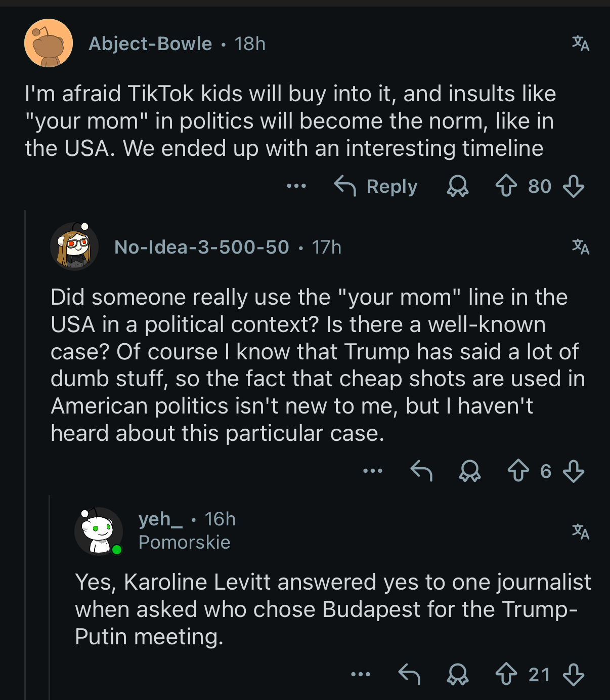610x700 pixels.
Task: Downvote Abject-Bowle's comment
Action: click(x=574, y=186)
